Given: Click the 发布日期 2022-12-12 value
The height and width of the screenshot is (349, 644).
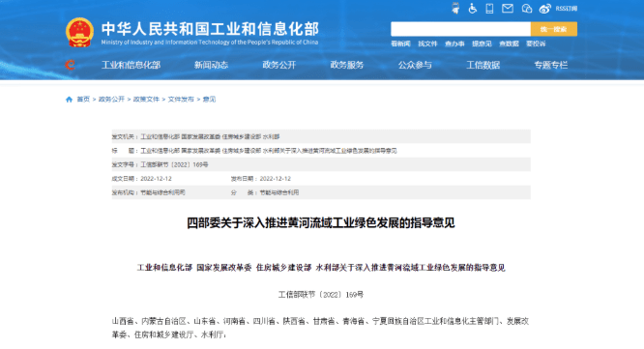Looking at the screenshot, I should click(276, 179).
